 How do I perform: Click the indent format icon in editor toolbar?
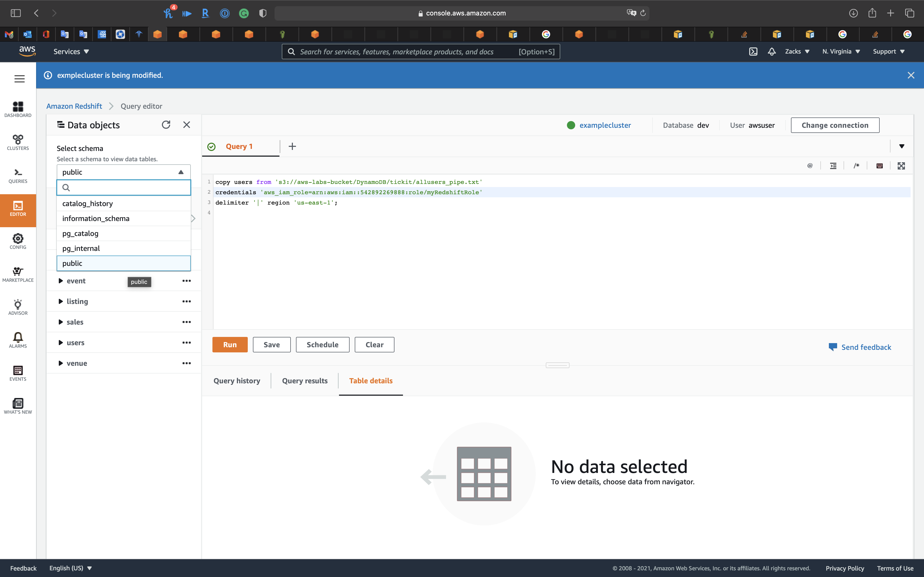[833, 166]
